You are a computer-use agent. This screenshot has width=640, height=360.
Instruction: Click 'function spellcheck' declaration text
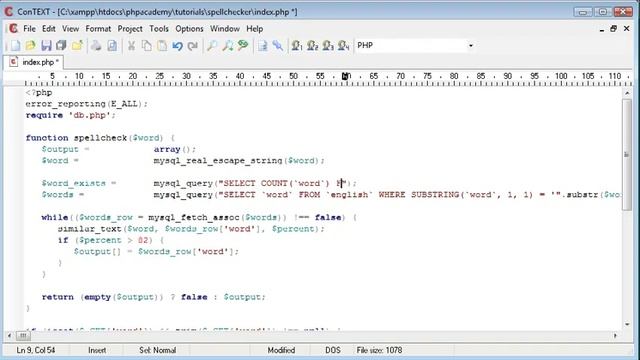pos(76,138)
